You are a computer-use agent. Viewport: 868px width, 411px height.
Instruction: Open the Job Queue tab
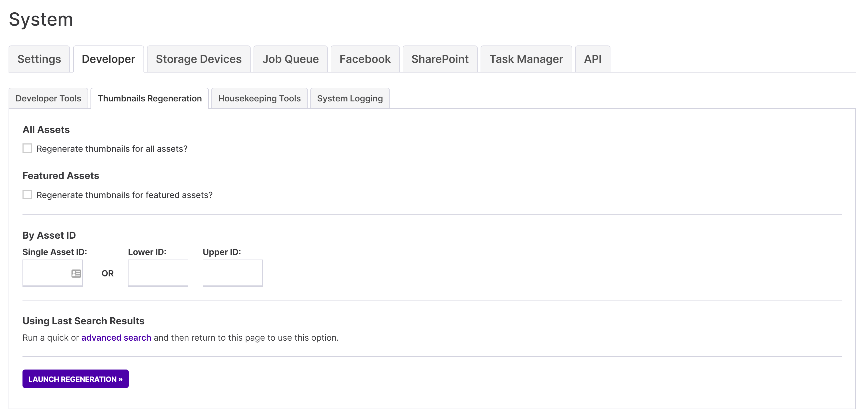290,59
